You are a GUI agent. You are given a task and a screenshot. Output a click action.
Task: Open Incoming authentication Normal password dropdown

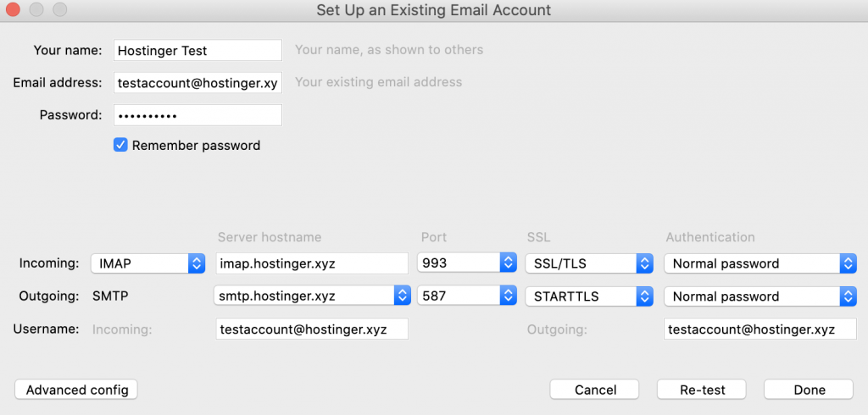pyautogui.click(x=760, y=263)
